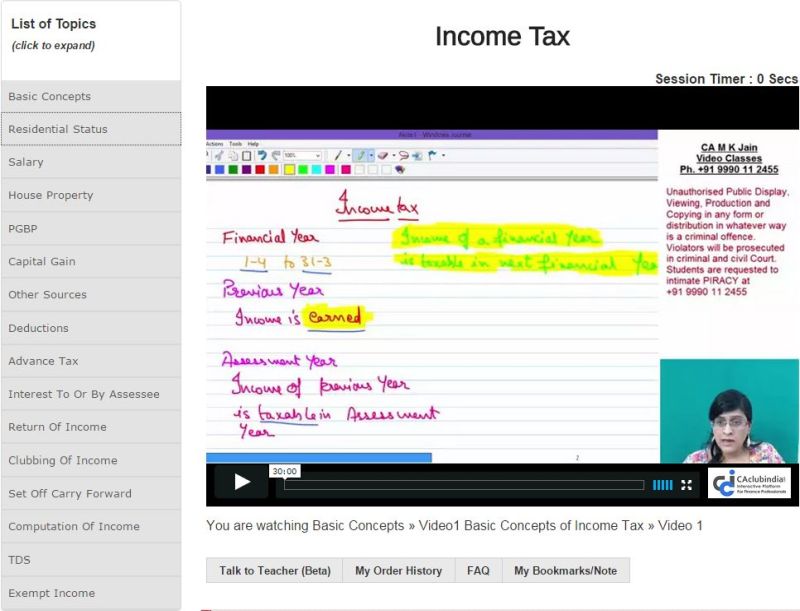Click the FAQ button

[478, 571]
